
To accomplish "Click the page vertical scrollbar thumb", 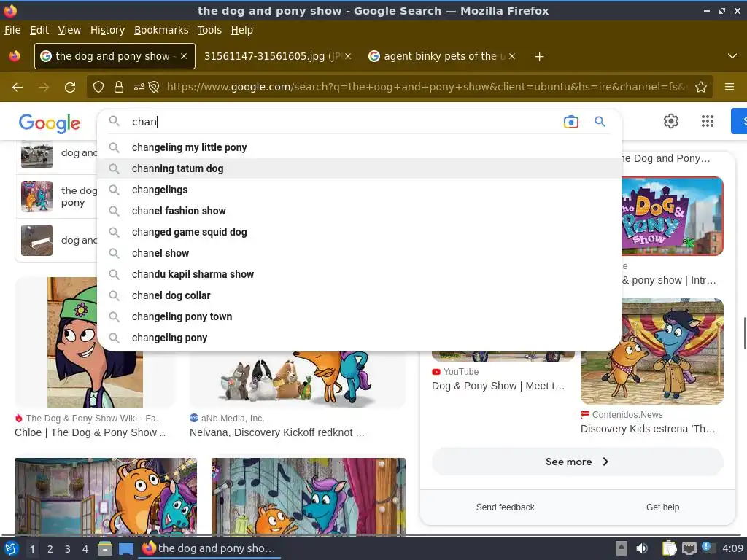I will click(x=744, y=332).
